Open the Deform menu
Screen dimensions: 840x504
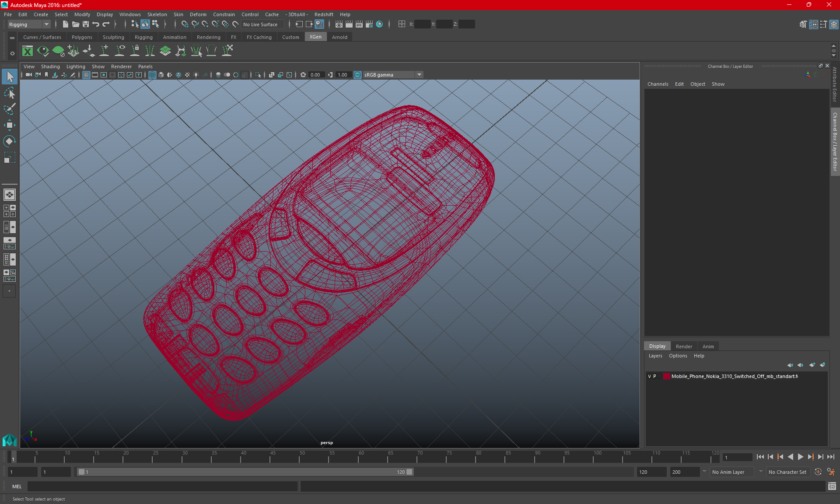click(199, 14)
